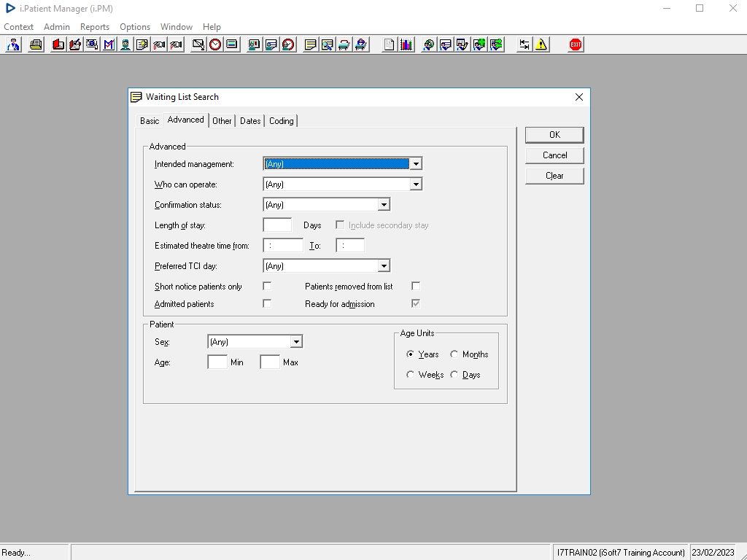
Task: Switch to the Dates tab
Action: [250, 121]
